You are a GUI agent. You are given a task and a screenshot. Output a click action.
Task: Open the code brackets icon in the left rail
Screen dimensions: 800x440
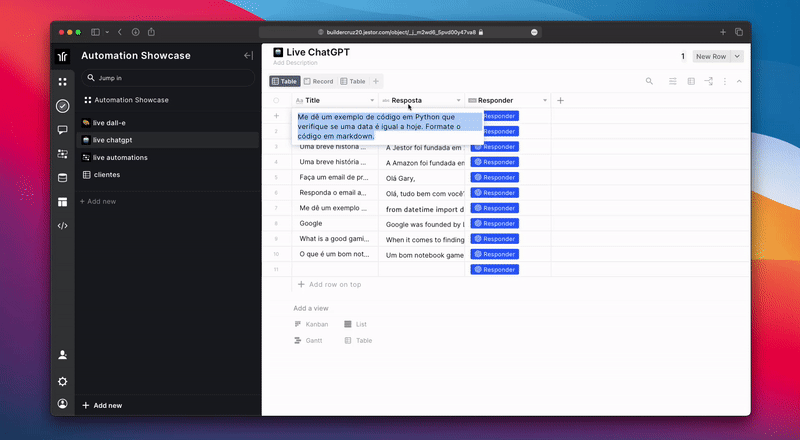(62, 226)
